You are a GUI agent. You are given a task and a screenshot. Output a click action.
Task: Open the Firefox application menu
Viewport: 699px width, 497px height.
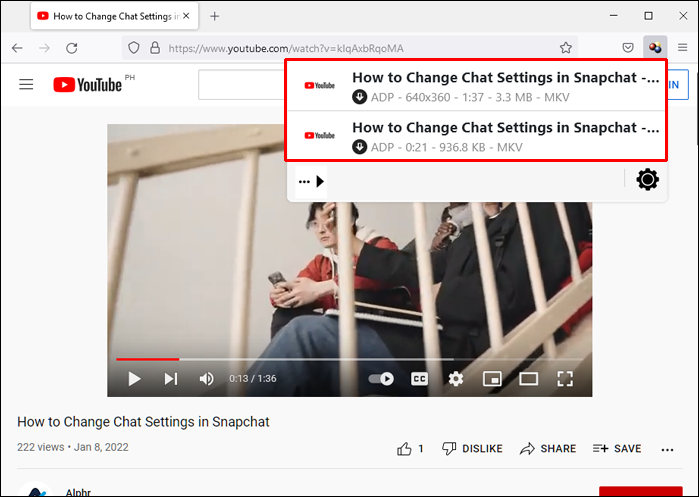tap(682, 47)
